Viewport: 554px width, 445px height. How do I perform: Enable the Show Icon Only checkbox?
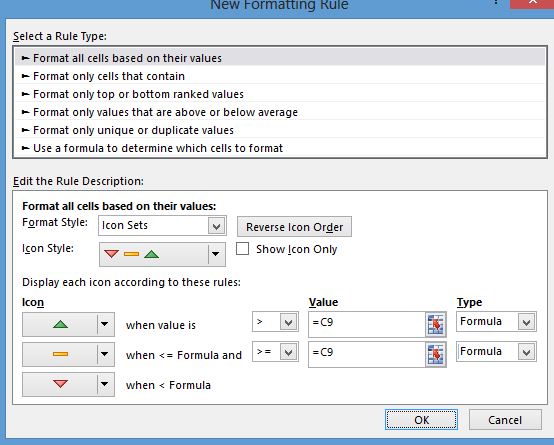pos(242,248)
